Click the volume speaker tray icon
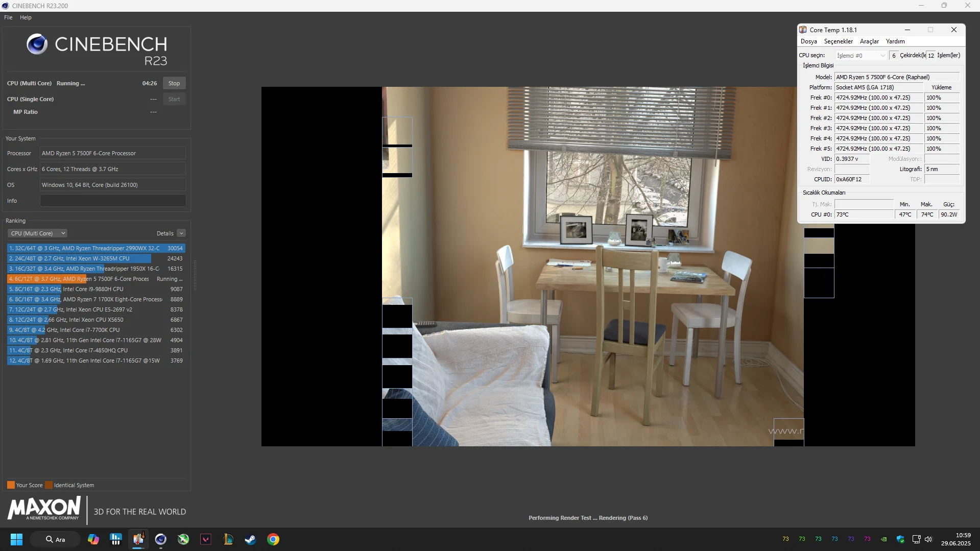 [x=928, y=539]
